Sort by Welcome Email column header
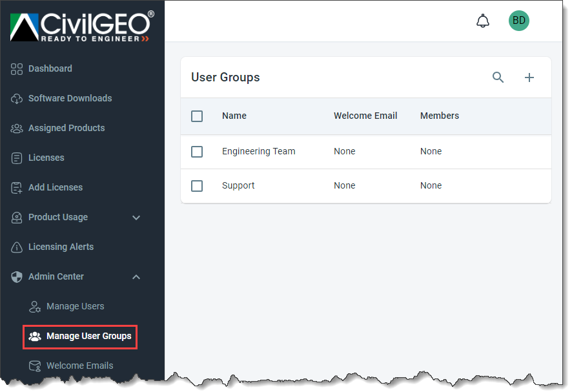Viewport: 572px width, 392px height. tap(365, 116)
